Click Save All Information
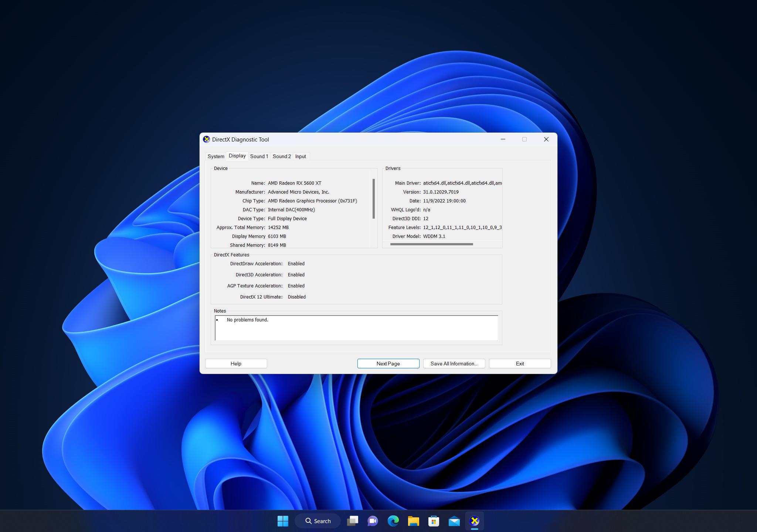Viewport: 757px width, 532px height. [x=454, y=364]
